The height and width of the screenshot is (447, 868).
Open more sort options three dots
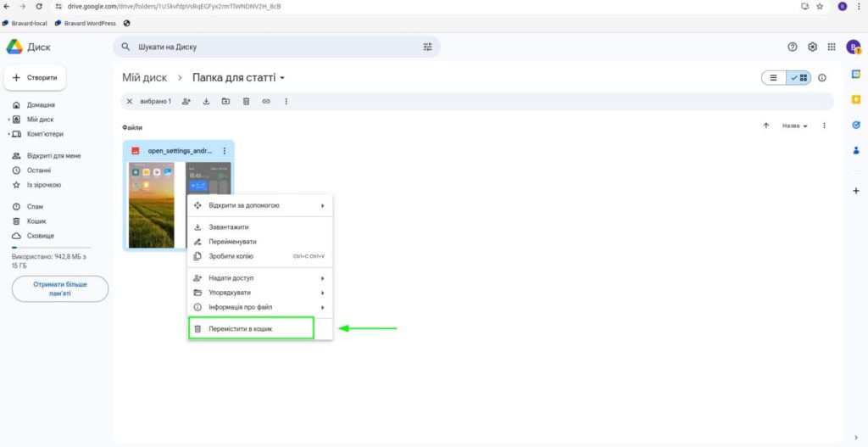(x=824, y=126)
